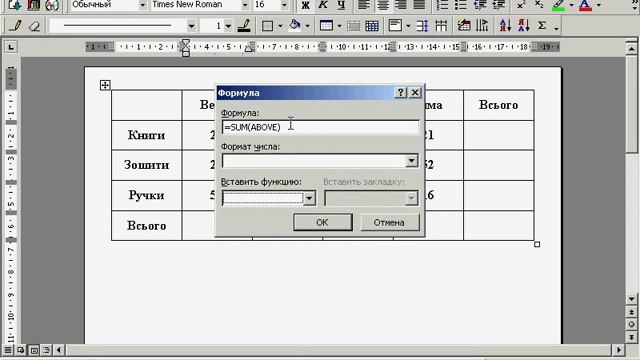
Task: Switch to Print Layout view button
Action: point(34,350)
